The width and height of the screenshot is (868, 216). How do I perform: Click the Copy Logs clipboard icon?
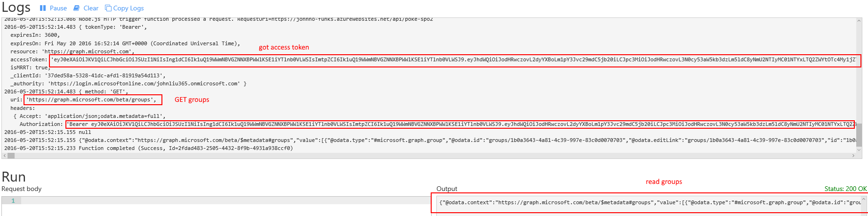coord(108,8)
